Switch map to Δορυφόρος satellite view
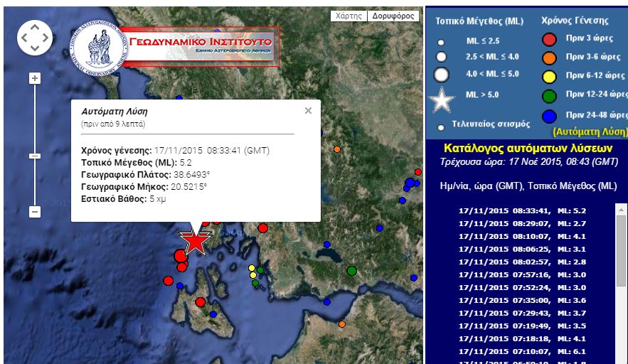The image size is (628, 364). coord(393,16)
